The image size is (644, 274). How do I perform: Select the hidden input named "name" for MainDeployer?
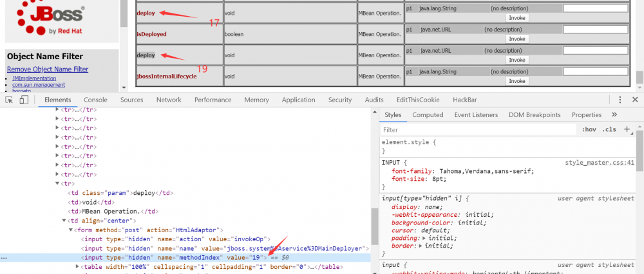pos(225,248)
